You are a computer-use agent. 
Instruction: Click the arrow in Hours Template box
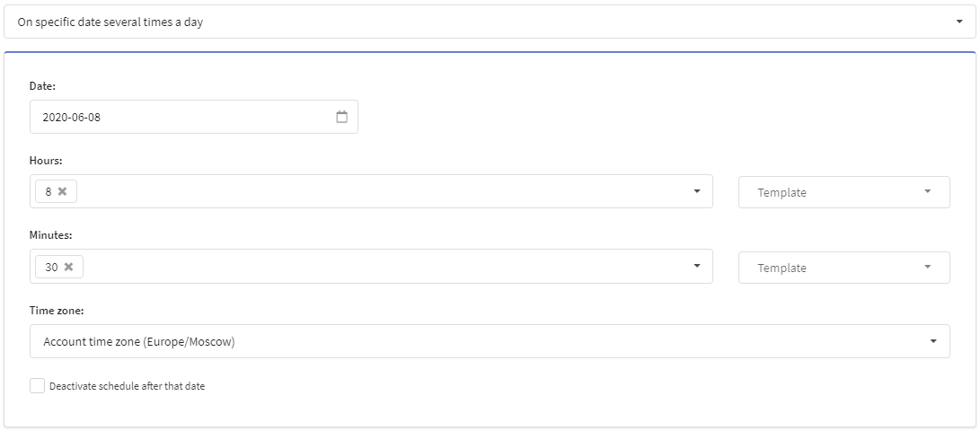tap(928, 192)
